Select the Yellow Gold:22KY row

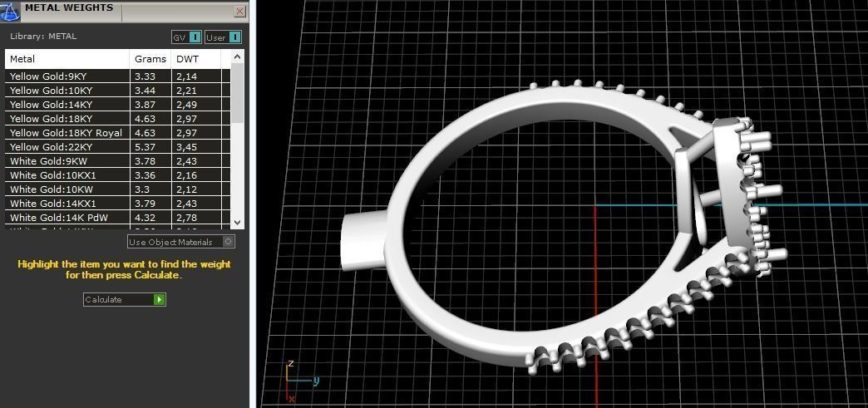coord(117,147)
